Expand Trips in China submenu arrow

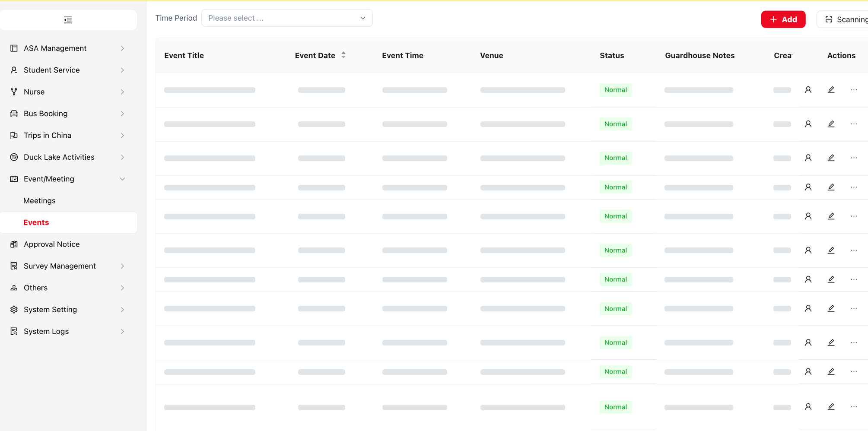coord(122,136)
